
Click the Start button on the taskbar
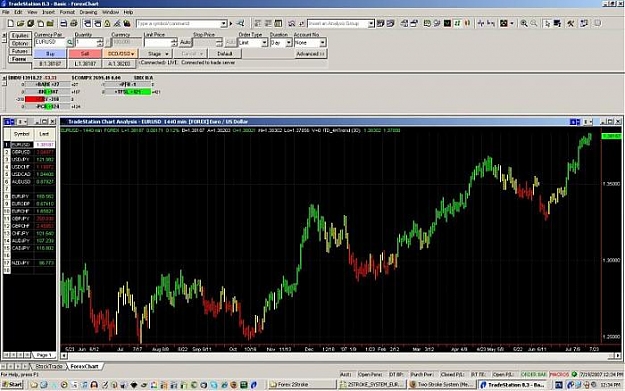(x=12, y=385)
